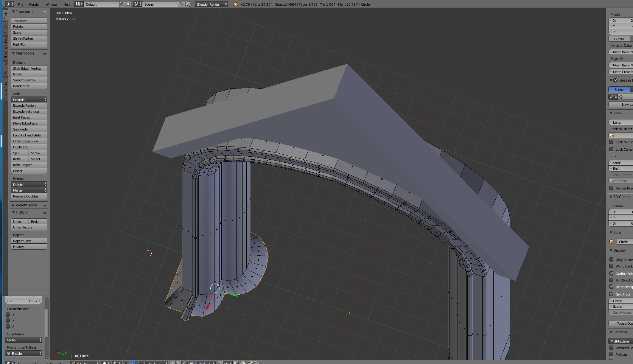
Task: Click the Lock to Object cube icon
Action: tap(612, 135)
